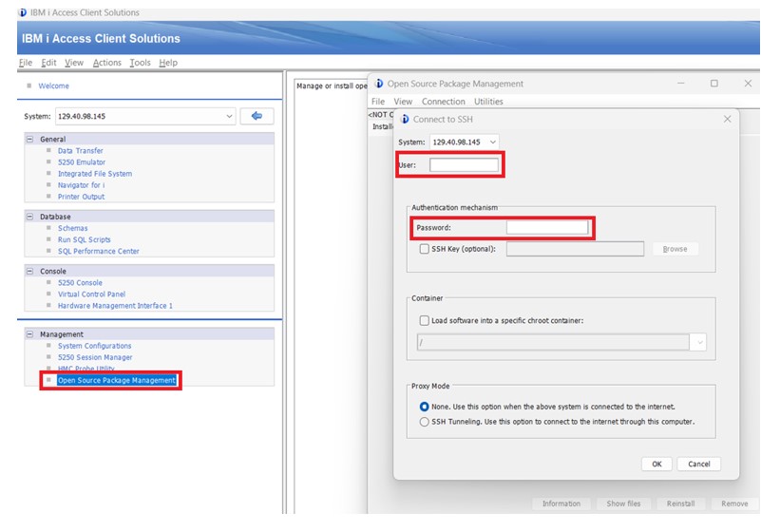The height and width of the screenshot is (532, 780).
Task: Open the System dropdown in main window
Action: (x=229, y=116)
